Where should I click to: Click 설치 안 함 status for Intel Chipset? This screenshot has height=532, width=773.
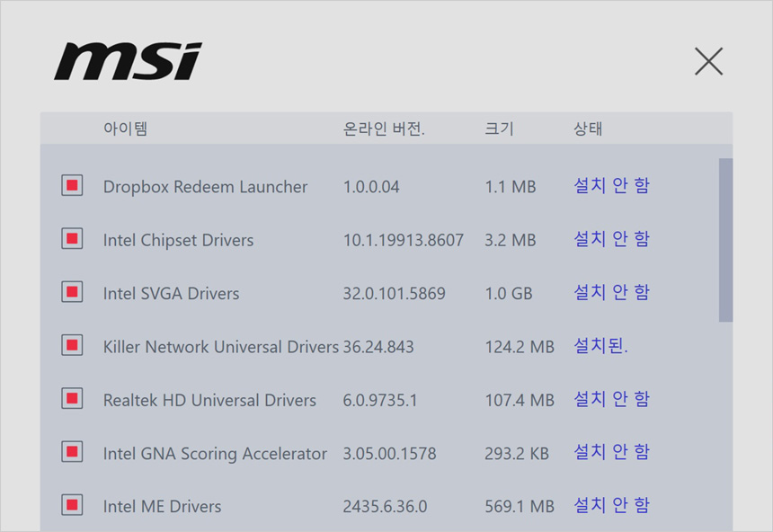[612, 239]
